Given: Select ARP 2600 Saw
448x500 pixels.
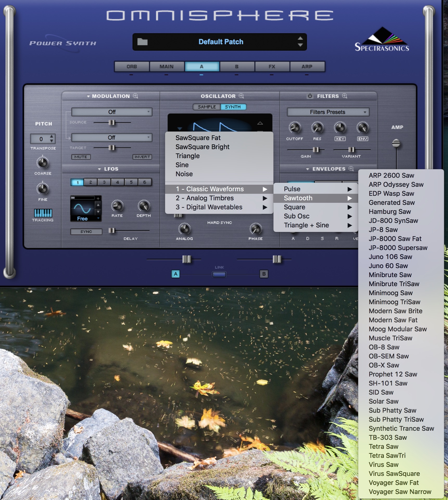Looking at the screenshot, I should pyautogui.click(x=401, y=176).
